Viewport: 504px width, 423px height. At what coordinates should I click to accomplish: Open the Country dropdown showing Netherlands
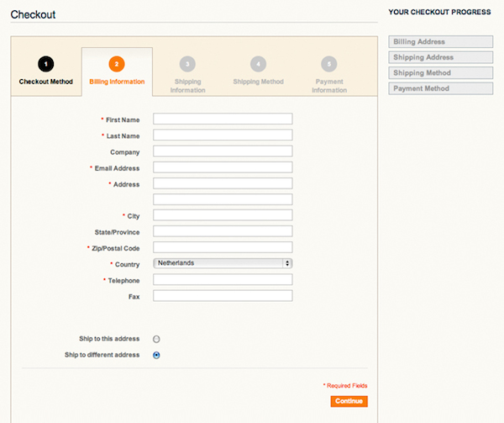[x=223, y=263]
